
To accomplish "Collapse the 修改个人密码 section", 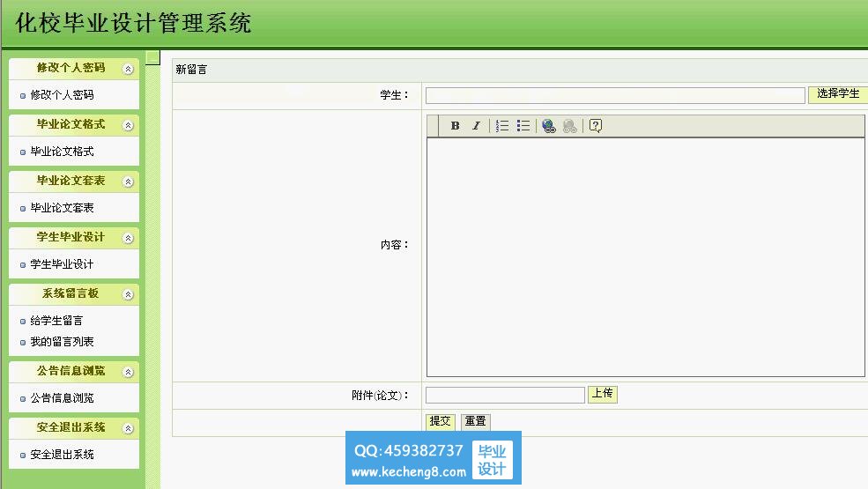I will coord(128,69).
